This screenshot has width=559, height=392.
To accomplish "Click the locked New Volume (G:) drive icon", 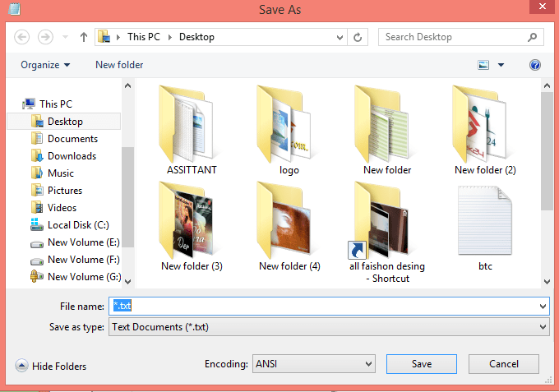I will tap(37, 276).
